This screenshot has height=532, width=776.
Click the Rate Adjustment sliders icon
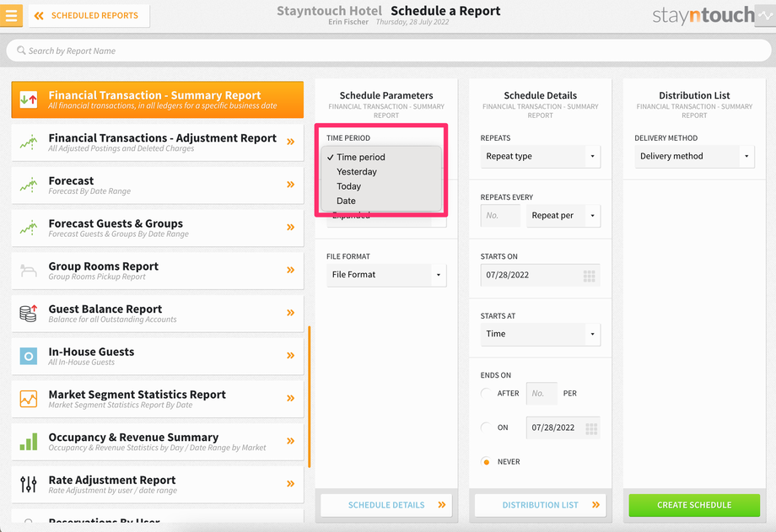click(29, 485)
